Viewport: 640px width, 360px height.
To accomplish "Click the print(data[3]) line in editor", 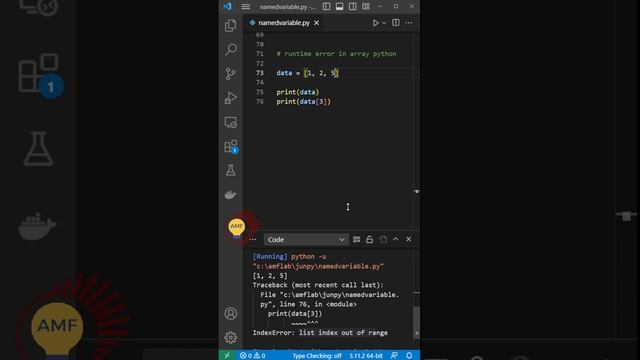I will tap(303, 102).
